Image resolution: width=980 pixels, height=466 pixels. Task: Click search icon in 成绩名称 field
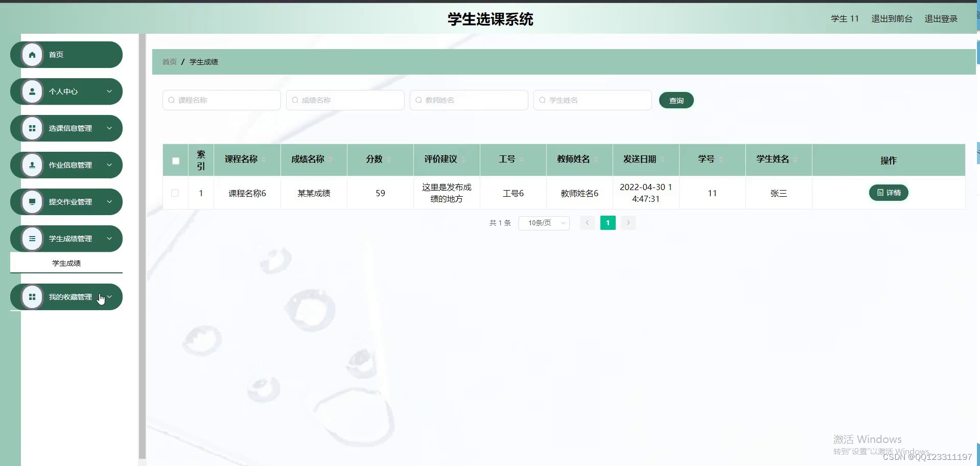coord(295,100)
